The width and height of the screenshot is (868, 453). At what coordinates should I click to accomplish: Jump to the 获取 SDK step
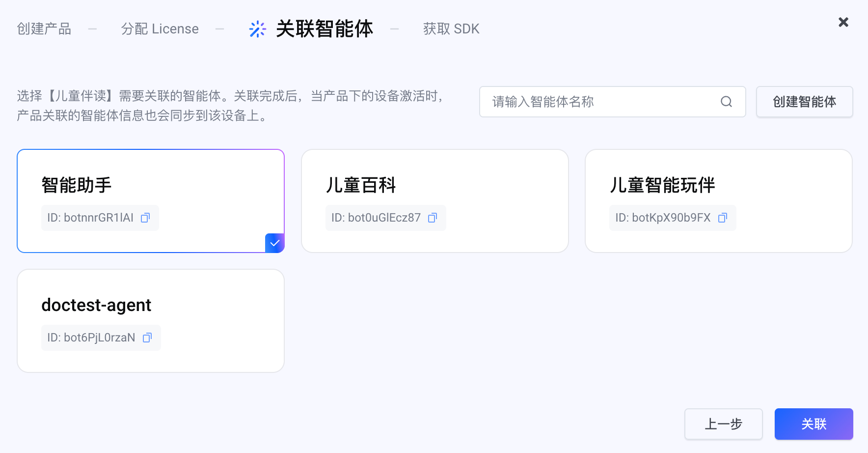point(451,29)
